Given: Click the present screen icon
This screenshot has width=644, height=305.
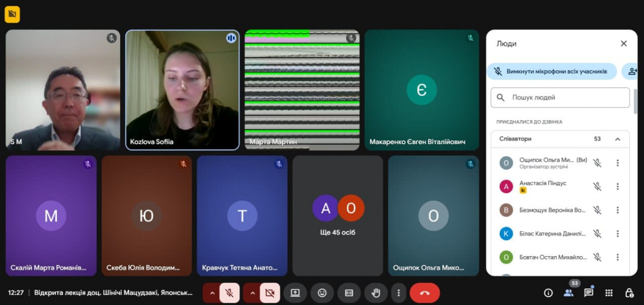Looking at the screenshot, I should point(295,293).
